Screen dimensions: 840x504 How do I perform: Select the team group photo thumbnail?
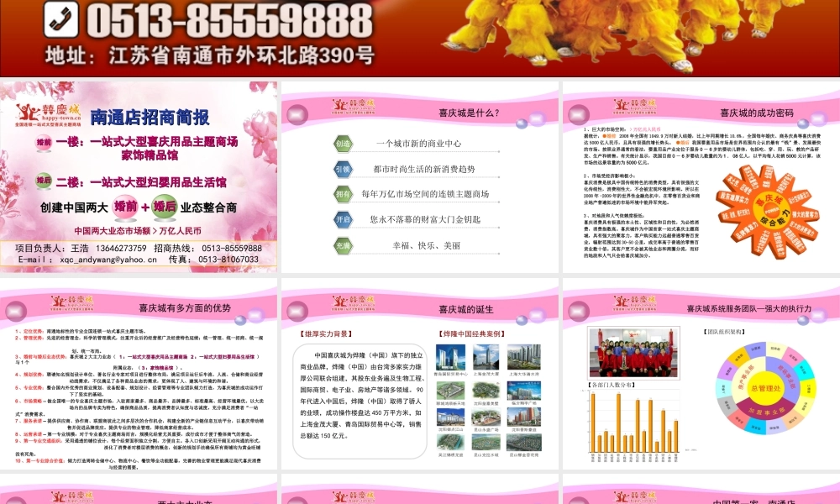[x=633, y=353]
